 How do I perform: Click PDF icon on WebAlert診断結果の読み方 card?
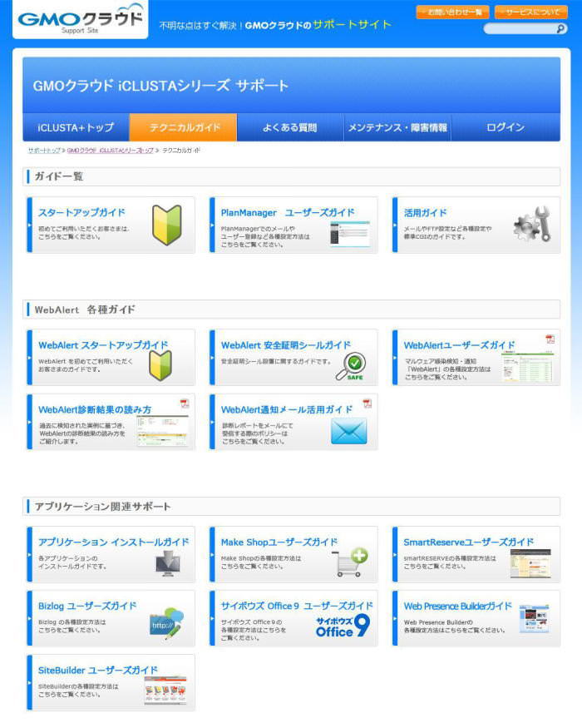185,404
